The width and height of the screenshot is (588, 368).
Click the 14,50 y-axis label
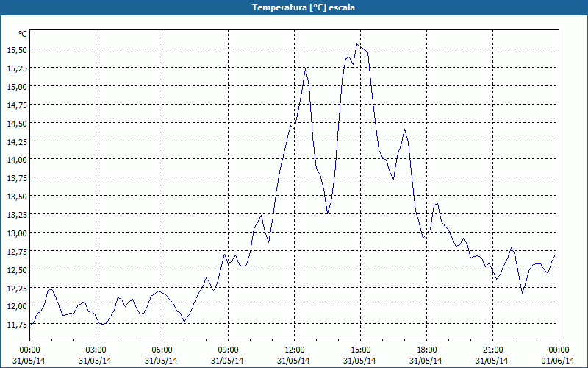tap(17, 123)
